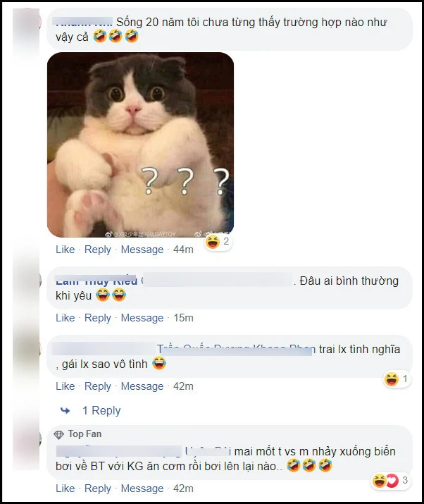The image size is (424, 504).
Task: Open the 44m timestamp of the cat comment
Action: click(183, 250)
